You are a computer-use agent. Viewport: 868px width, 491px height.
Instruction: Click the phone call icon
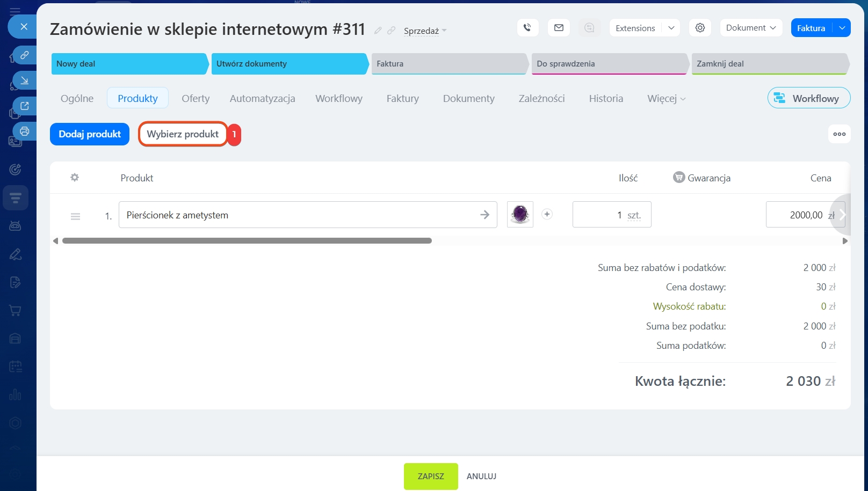(527, 28)
